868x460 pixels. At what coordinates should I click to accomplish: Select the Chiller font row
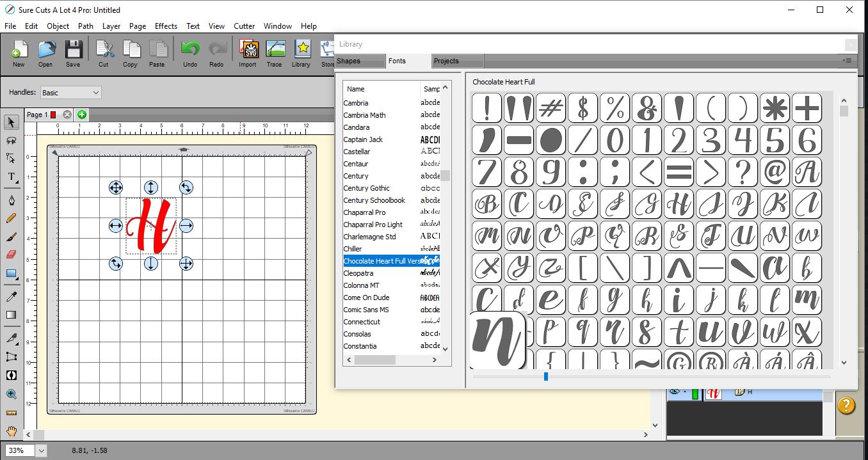point(392,249)
